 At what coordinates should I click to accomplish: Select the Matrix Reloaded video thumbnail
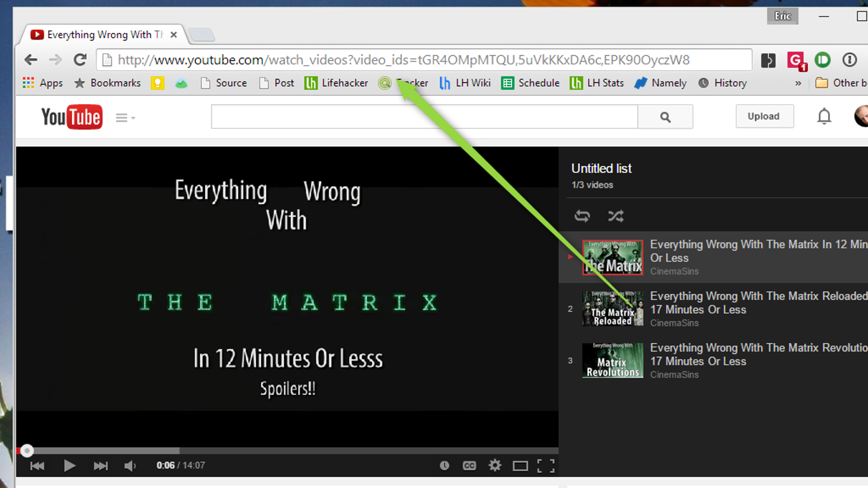(612, 309)
